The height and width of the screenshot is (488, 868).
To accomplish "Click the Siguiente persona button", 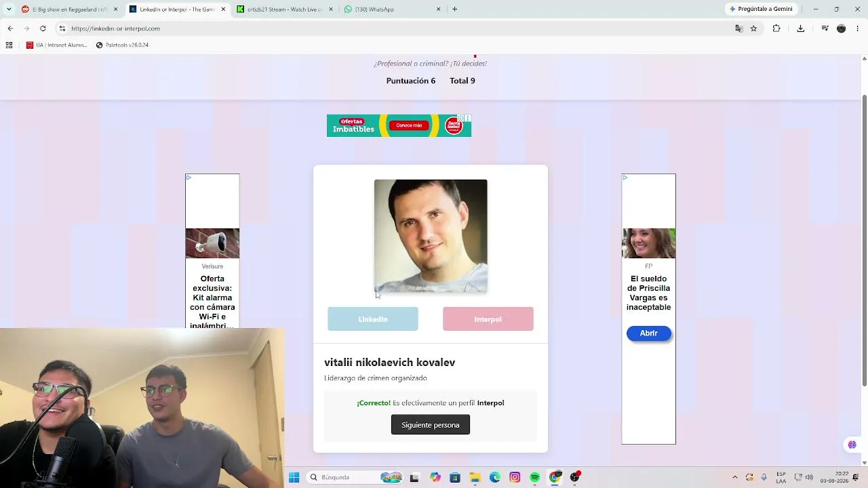I will (431, 425).
